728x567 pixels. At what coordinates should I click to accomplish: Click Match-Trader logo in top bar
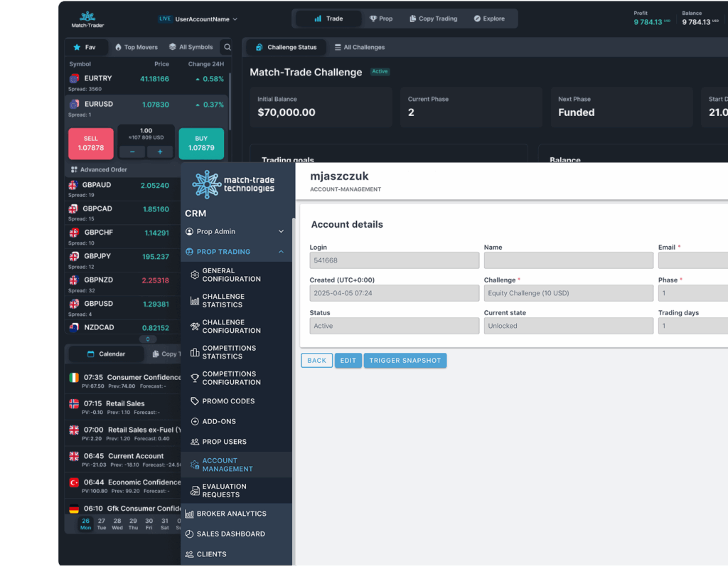coord(87,19)
